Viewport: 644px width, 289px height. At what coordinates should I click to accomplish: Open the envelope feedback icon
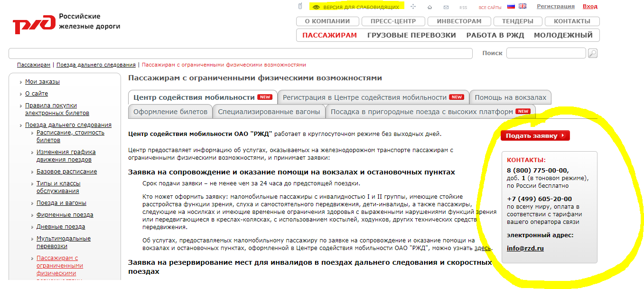pyautogui.click(x=446, y=7)
